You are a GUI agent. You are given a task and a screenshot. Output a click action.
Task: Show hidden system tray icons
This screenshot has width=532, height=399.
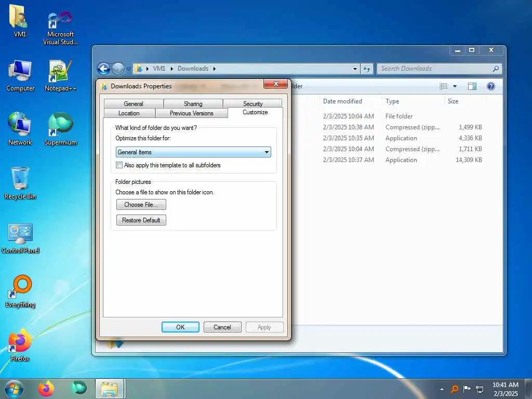click(442, 389)
